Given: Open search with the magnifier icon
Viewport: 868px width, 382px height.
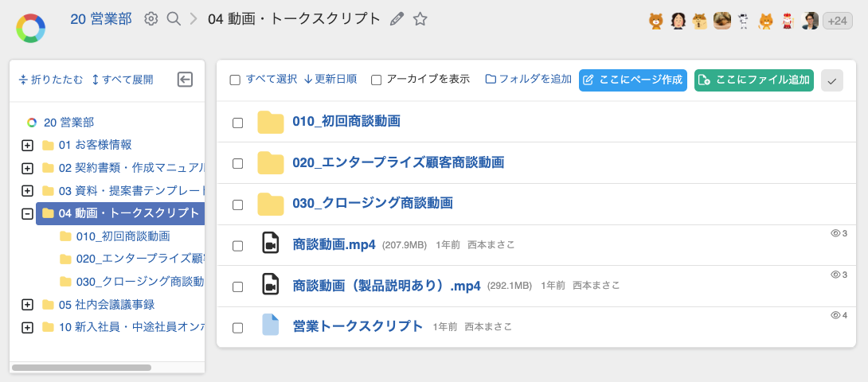Looking at the screenshot, I should click(174, 19).
